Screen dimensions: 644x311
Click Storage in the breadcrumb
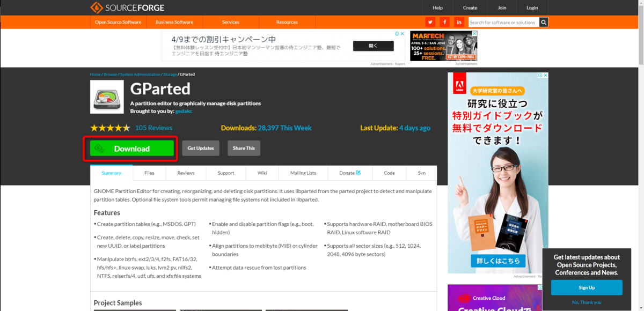click(170, 75)
